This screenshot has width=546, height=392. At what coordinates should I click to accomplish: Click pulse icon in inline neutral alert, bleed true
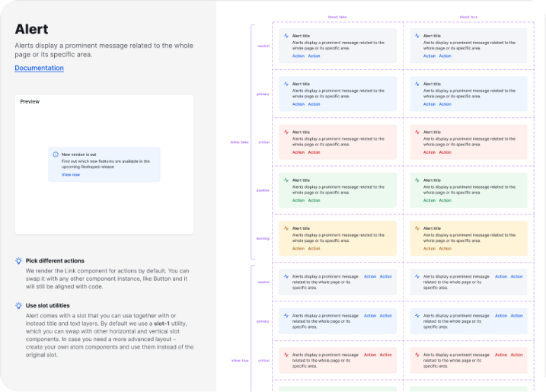[417, 276]
